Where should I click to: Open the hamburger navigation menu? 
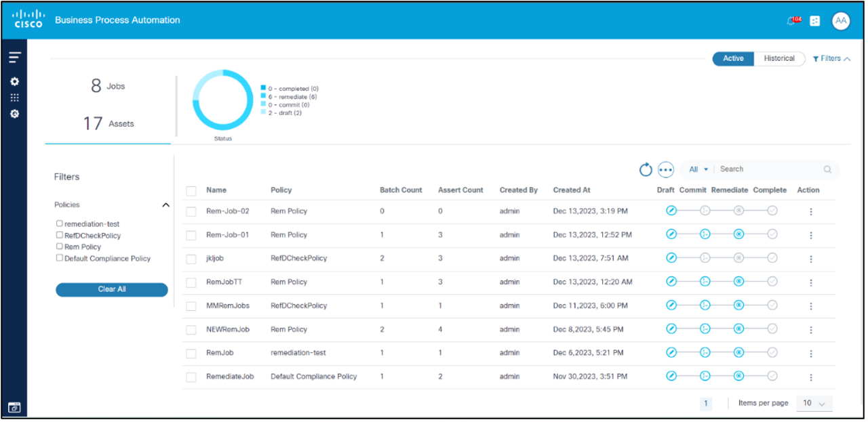click(x=15, y=58)
